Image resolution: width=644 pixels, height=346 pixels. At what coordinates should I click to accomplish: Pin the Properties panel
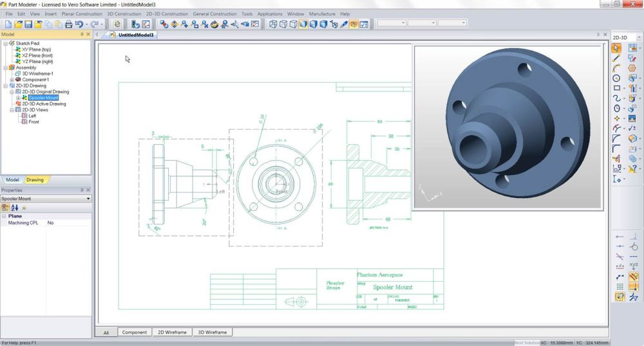click(x=82, y=190)
